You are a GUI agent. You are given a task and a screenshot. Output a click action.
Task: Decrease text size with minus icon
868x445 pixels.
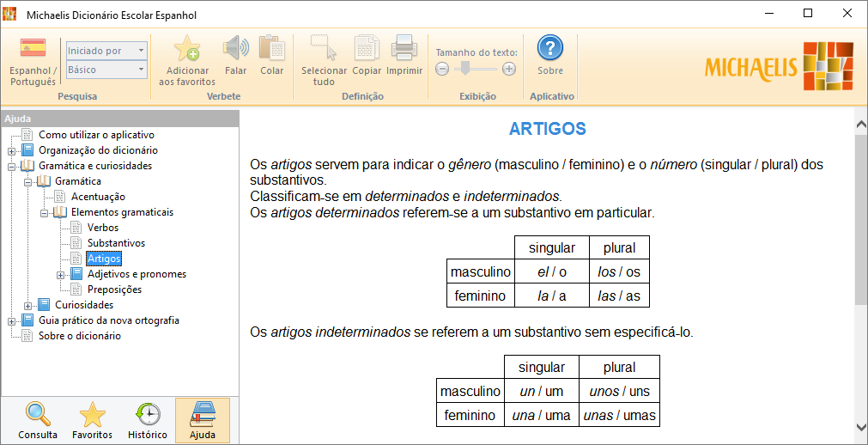coord(442,70)
